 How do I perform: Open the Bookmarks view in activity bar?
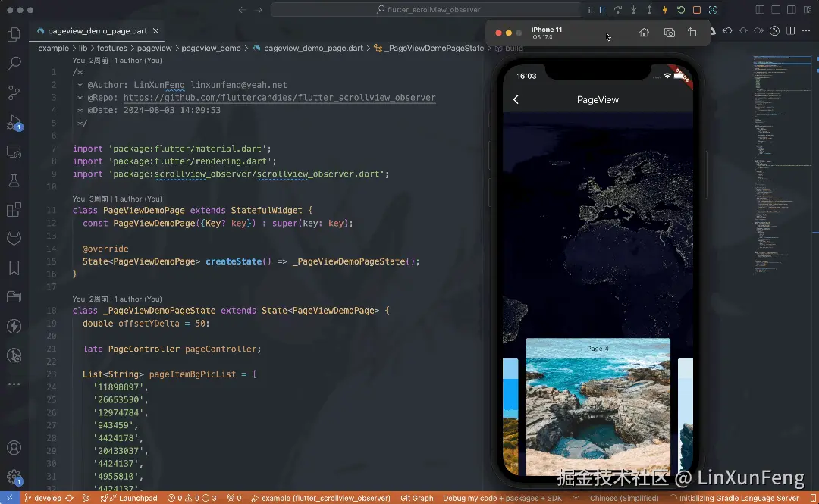14,268
